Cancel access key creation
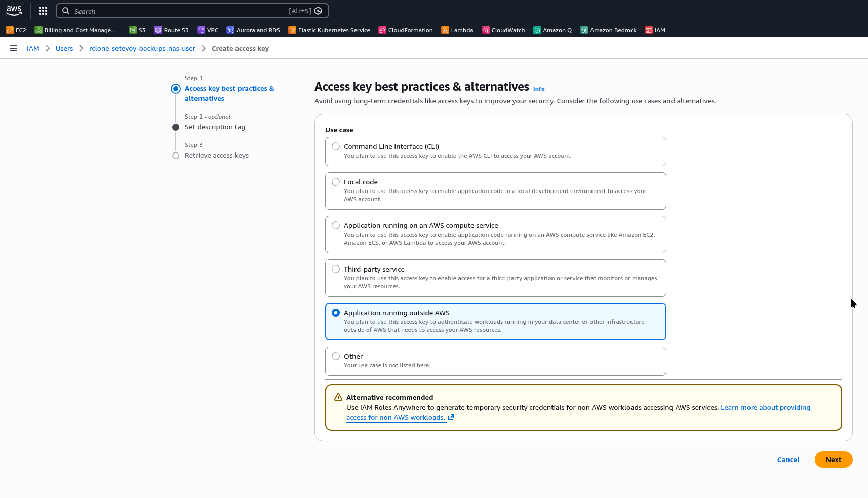Screen dimensions: 868x498 pyautogui.click(x=788, y=459)
